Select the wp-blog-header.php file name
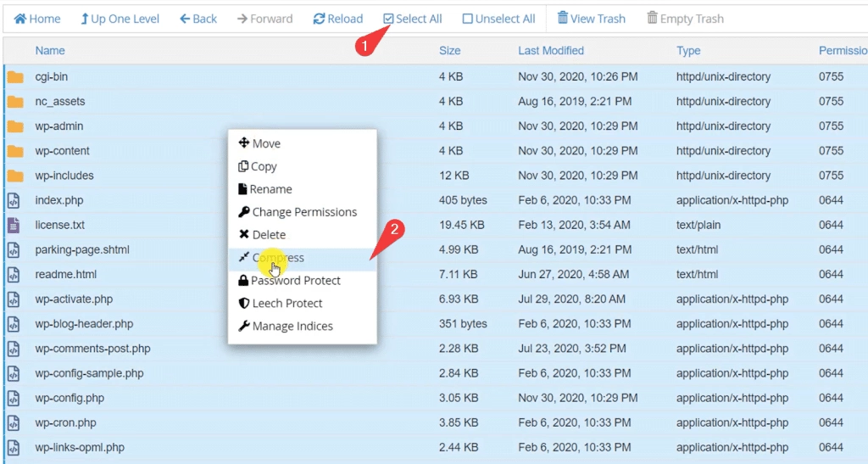Image resolution: width=868 pixels, height=464 pixels. [x=84, y=324]
